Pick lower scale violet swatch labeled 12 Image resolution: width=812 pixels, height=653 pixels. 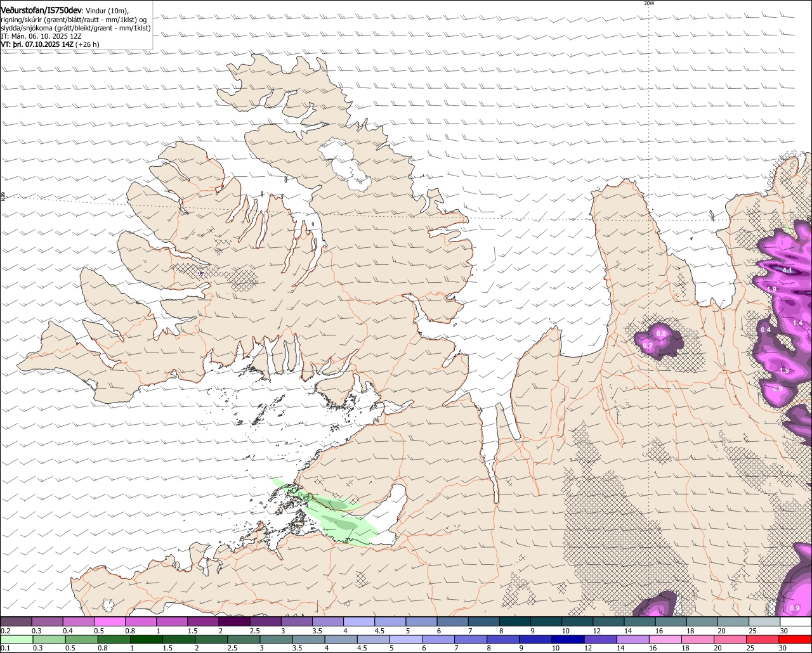(599, 639)
